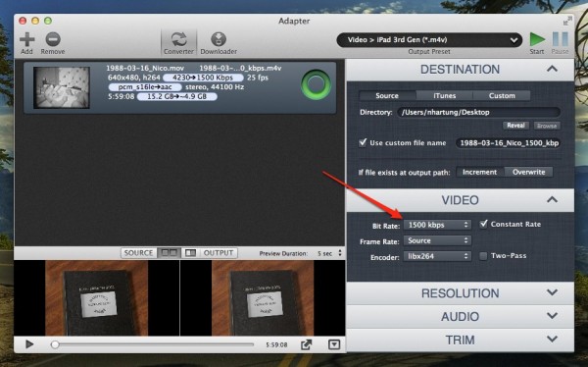Click the 1988-03-16_Nico.mov file name
Image resolution: width=588 pixels, height=367 pixels.
[145, 69]
